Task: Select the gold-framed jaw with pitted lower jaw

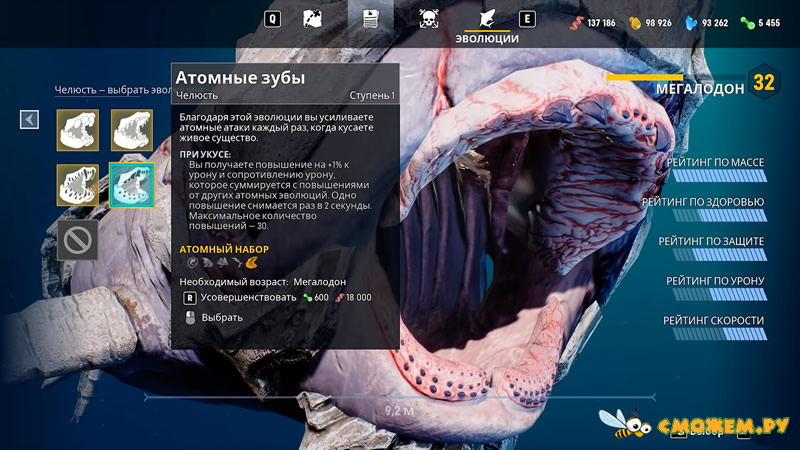Action: pyautogui.click(x=78, y=185)
